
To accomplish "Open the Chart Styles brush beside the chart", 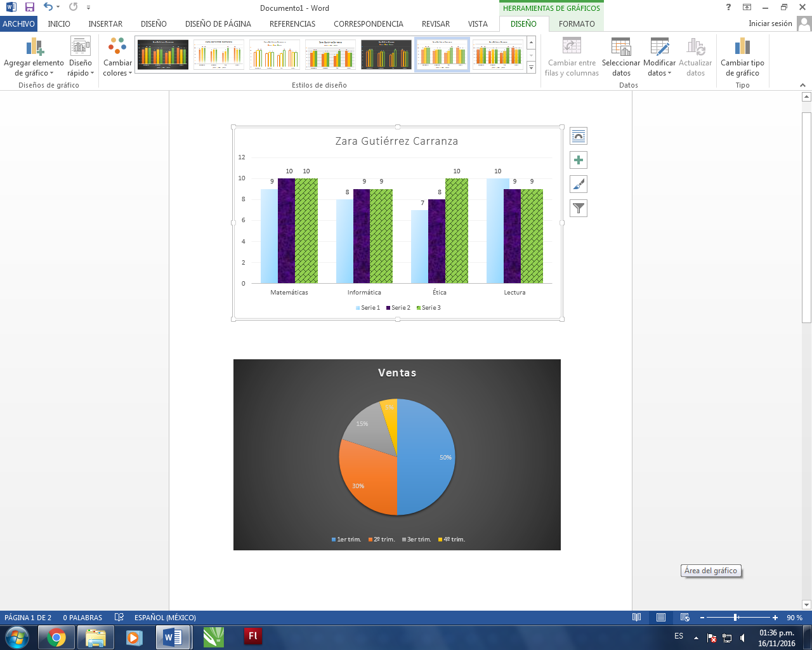I will (x=578, y=183).
